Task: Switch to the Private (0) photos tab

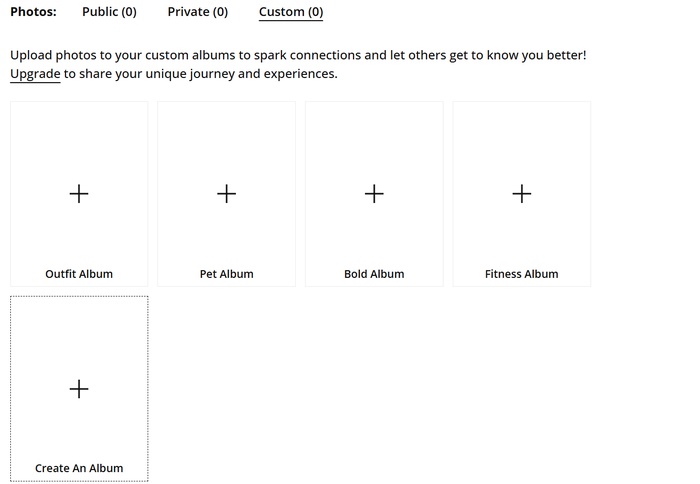Action: (x=198, y=12)
